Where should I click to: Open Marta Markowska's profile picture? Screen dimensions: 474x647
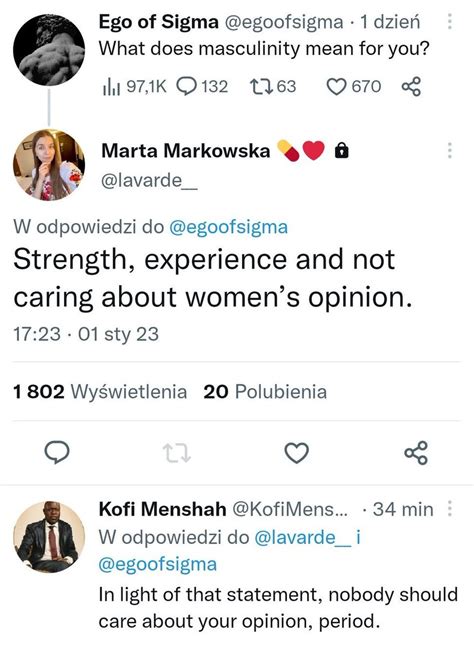click(49, 165)
